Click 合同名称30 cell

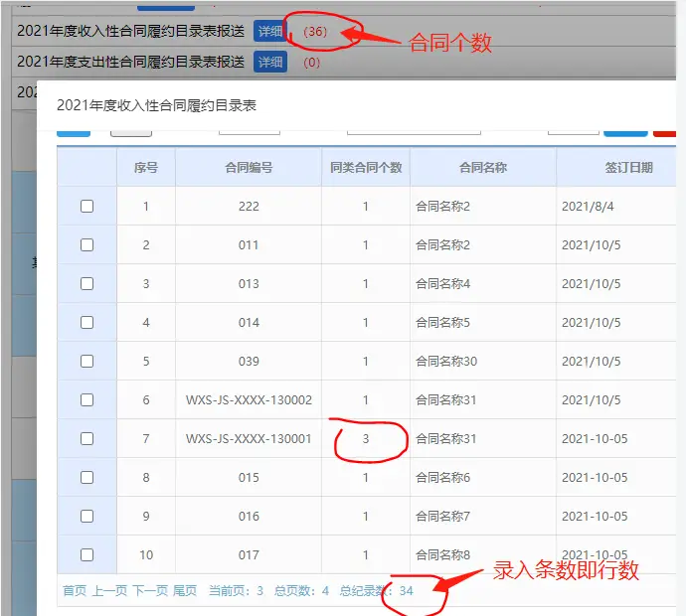click(x=483, y=361)
